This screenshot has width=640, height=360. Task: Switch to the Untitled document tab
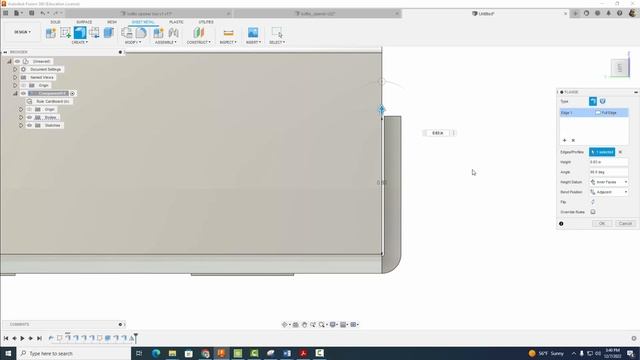tap(483, 13)
